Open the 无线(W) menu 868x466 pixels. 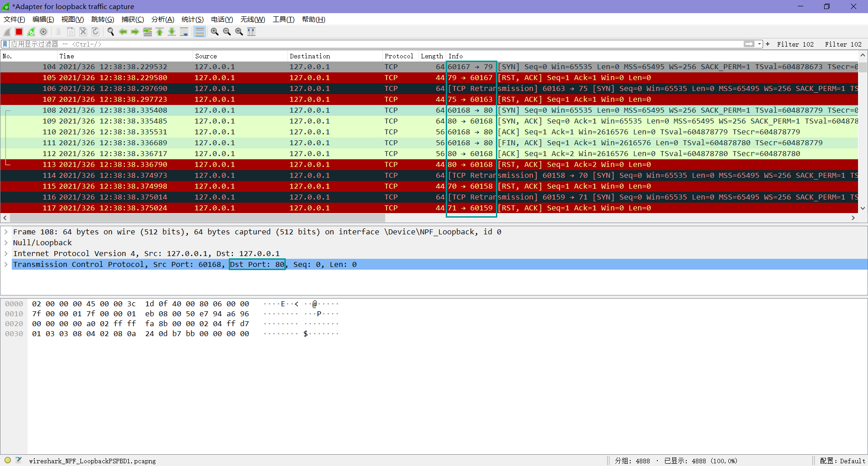point(253,19)
